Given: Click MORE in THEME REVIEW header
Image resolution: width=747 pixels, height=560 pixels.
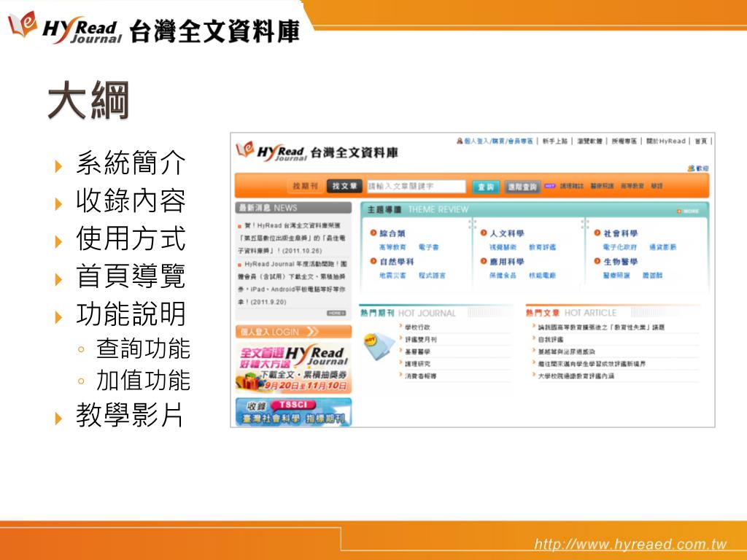Looking at the screenshot, I should (x=688, y=211).
